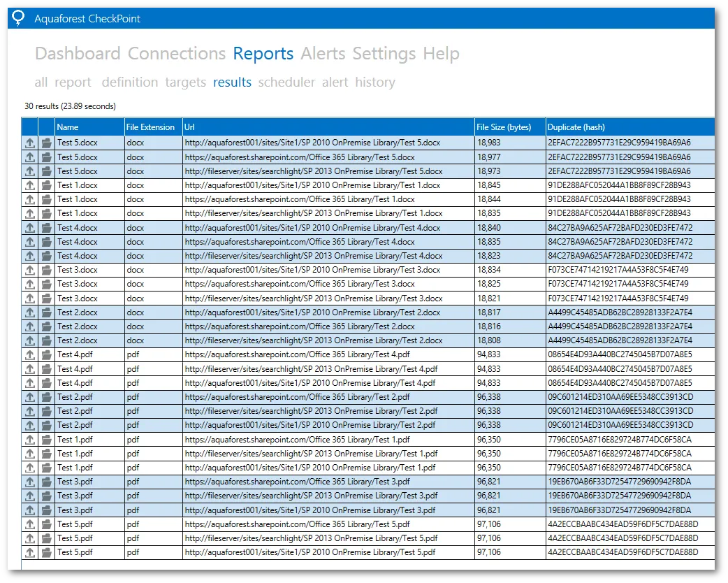Image resolution: width=728 pixels, height=583 pixels.
Task: Click the file size value 18,840
Action: (x=489, y=228)
